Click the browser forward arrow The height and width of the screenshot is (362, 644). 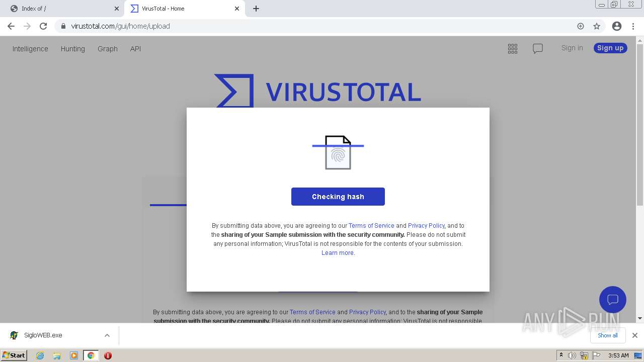click(27, 26)
